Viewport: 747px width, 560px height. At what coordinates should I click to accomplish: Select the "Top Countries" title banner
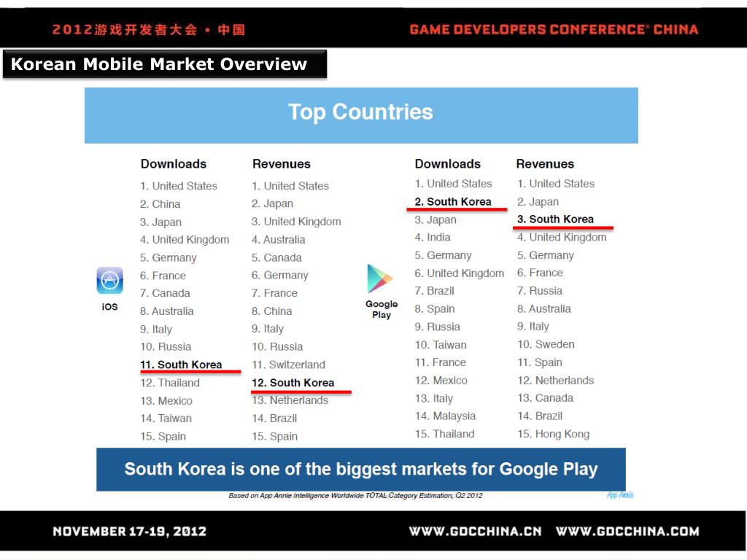(x=361, y=115)
